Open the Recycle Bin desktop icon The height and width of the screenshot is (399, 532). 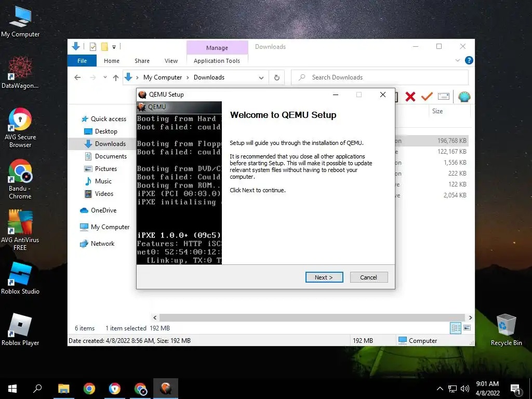[506, 330]
